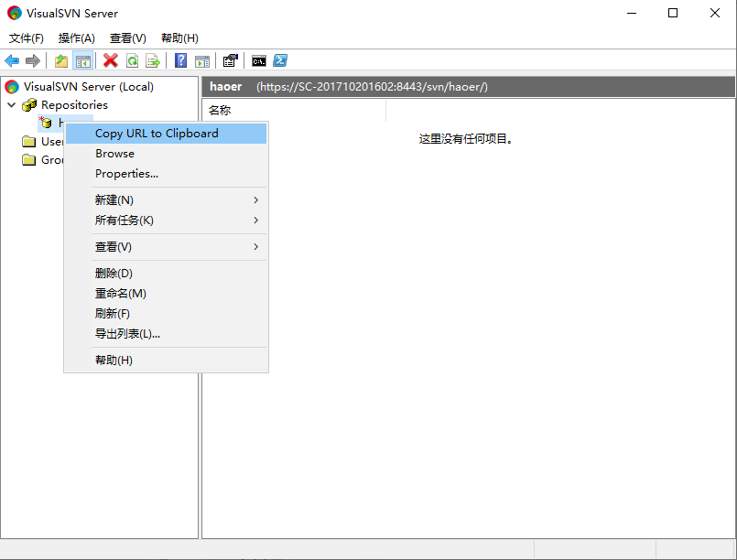Select VisualSVN Server (Local) root node
Viewport: 737px width, 560px height.
[89, 87]
